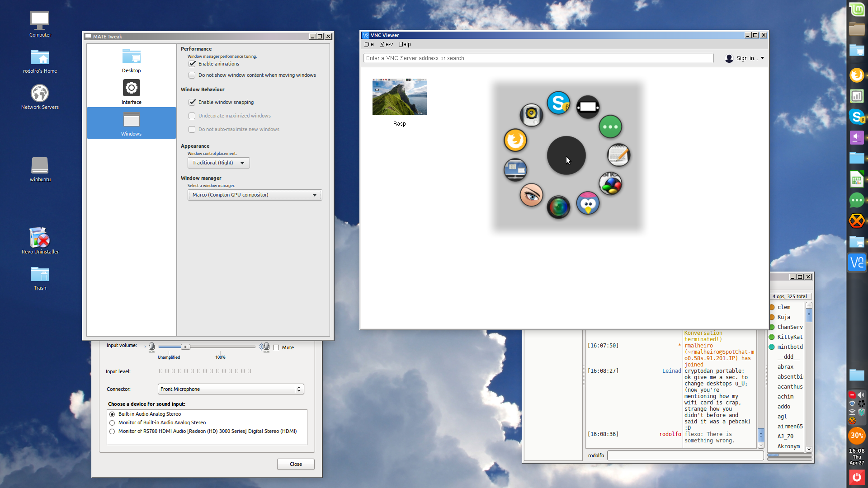Open VNC Viewer icon in the dock
Viewport: 868px width, 488px height.
click(857, 262)
